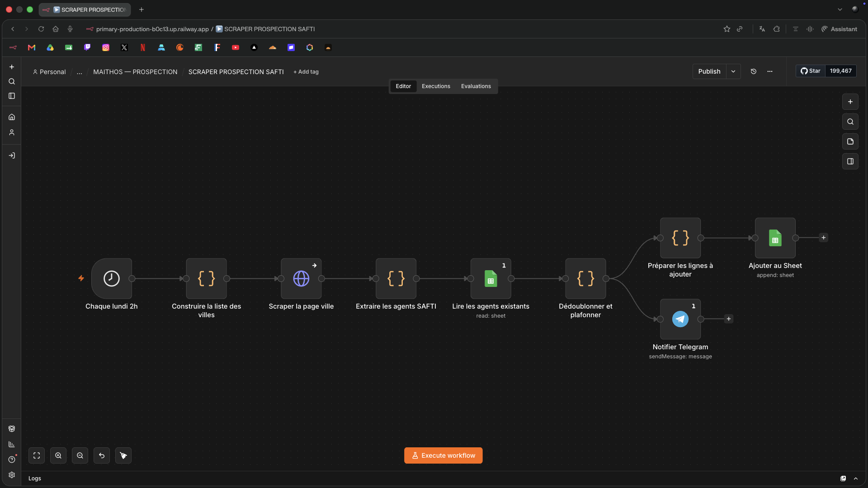This screenshot has width=868, height=488.
Task: Open the insights chart icon
Action: click(12, 444)
